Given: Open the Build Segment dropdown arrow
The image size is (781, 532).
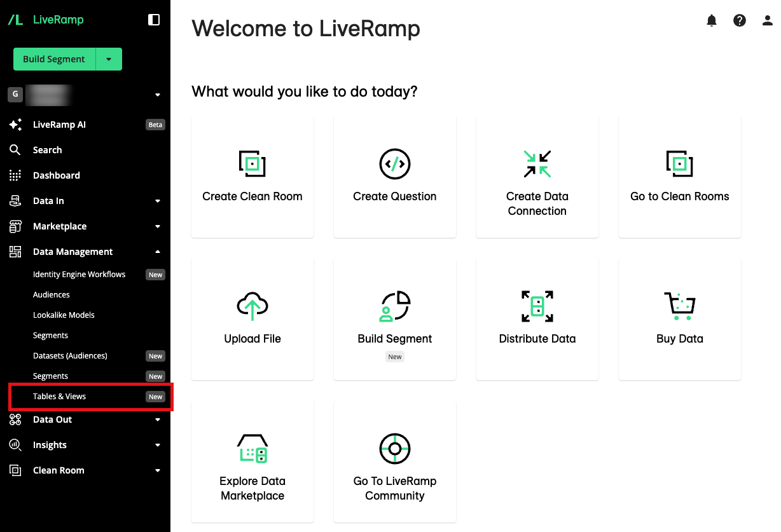Looking at the screenshot, I should point(109,58).
